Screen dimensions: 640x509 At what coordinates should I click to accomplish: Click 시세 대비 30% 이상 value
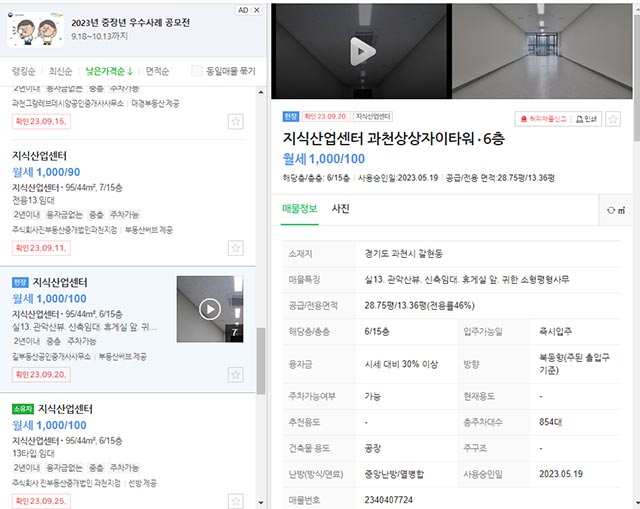(x=401, y=364)
